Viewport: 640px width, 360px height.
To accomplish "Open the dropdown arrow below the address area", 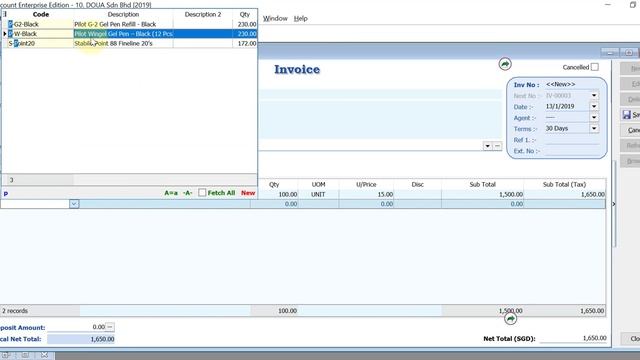I will point(487,146).
